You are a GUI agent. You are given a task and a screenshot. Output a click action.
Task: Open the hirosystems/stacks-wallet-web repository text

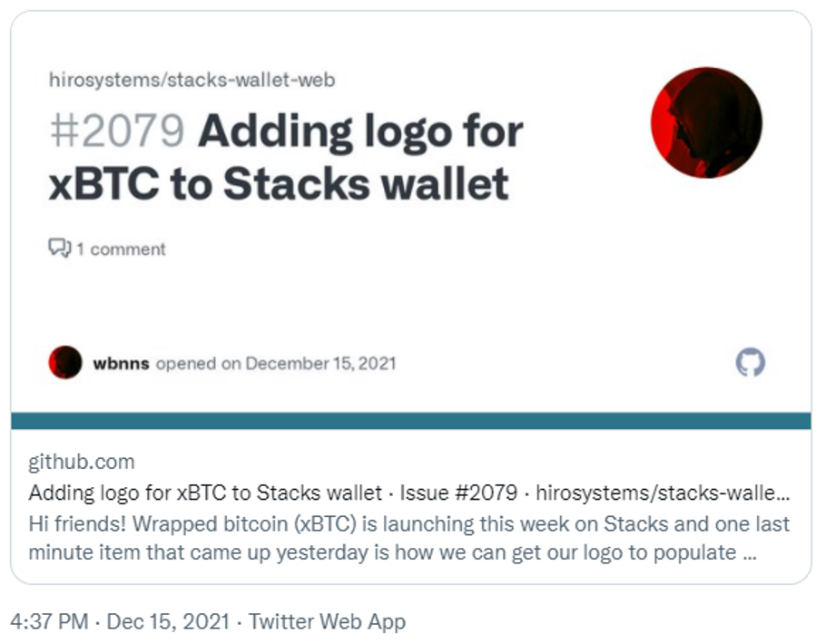click(x=192, y=80)
